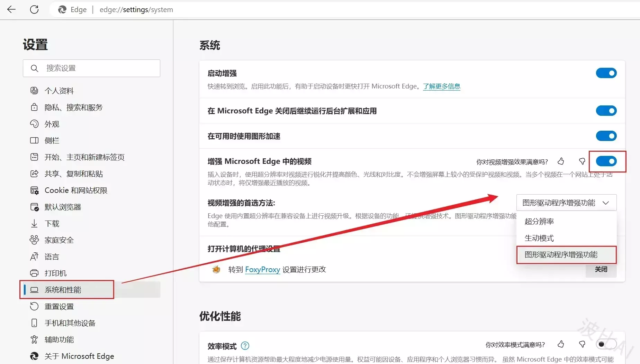Give thumbs down for video enhancement
Image resolution: width=640 pixels, height=364 pixels.
[582, 161]
